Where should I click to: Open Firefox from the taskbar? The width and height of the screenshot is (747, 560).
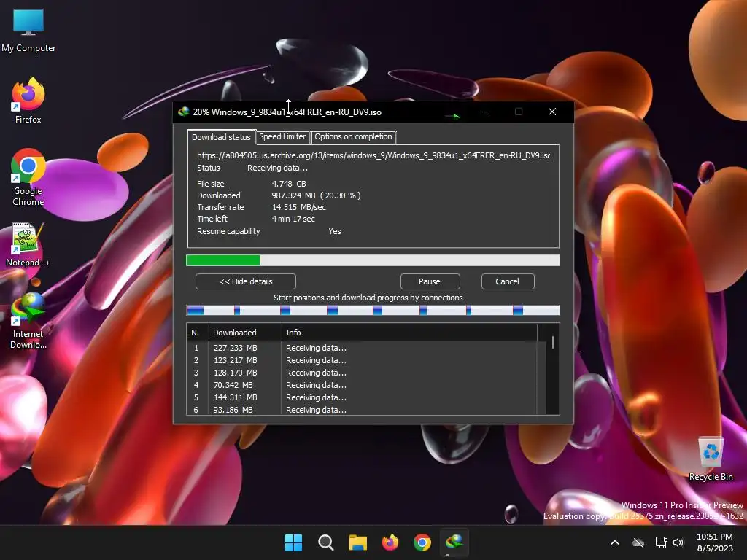pyautogui.click(x=390, y=542)
